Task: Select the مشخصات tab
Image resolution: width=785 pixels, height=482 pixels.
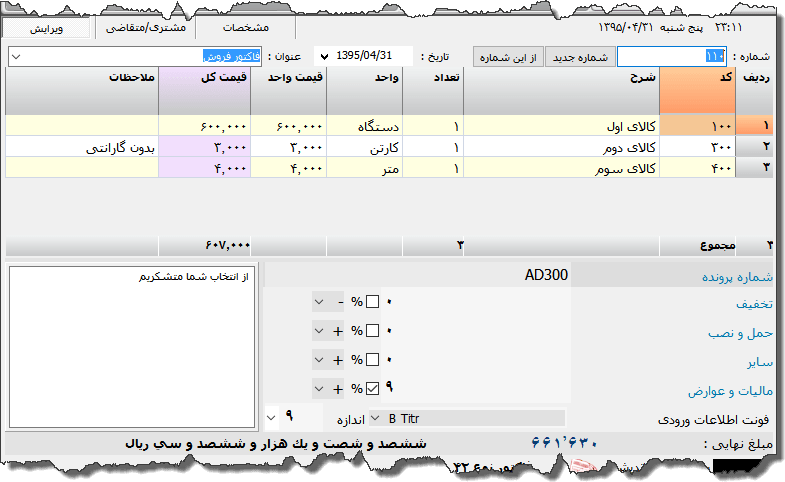Action: (x=246, y=28)
